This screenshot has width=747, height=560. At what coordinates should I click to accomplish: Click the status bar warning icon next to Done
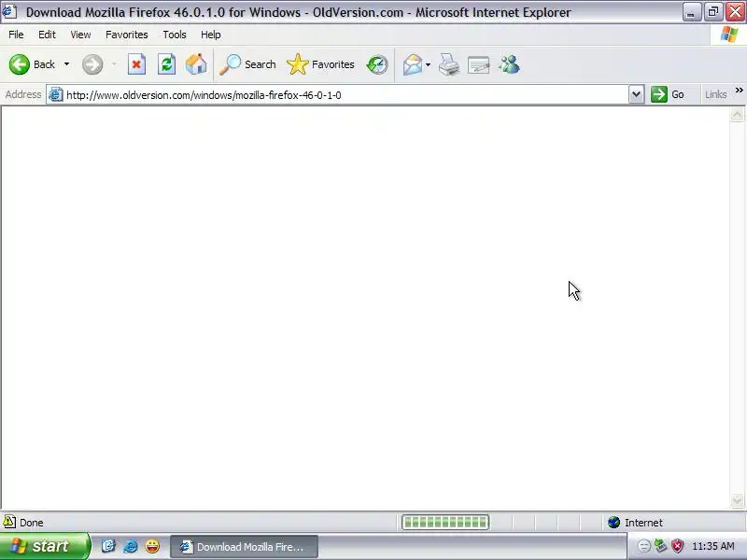coord(9,522)
